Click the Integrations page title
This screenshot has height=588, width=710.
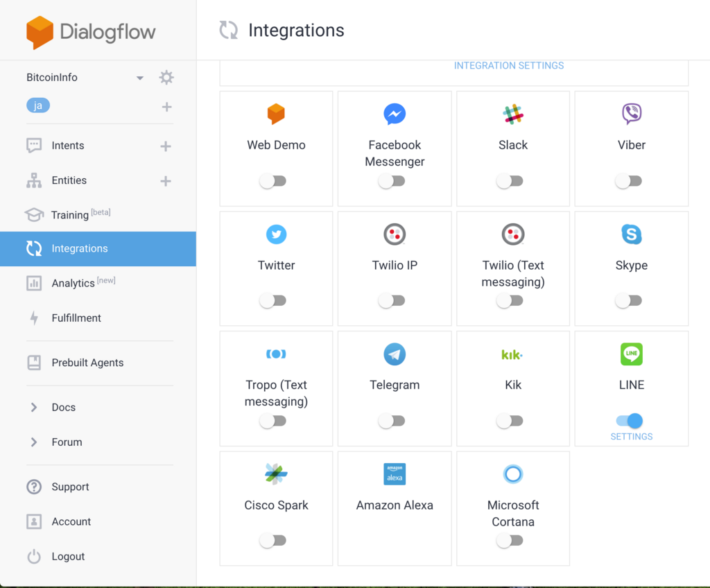[296, 31]
